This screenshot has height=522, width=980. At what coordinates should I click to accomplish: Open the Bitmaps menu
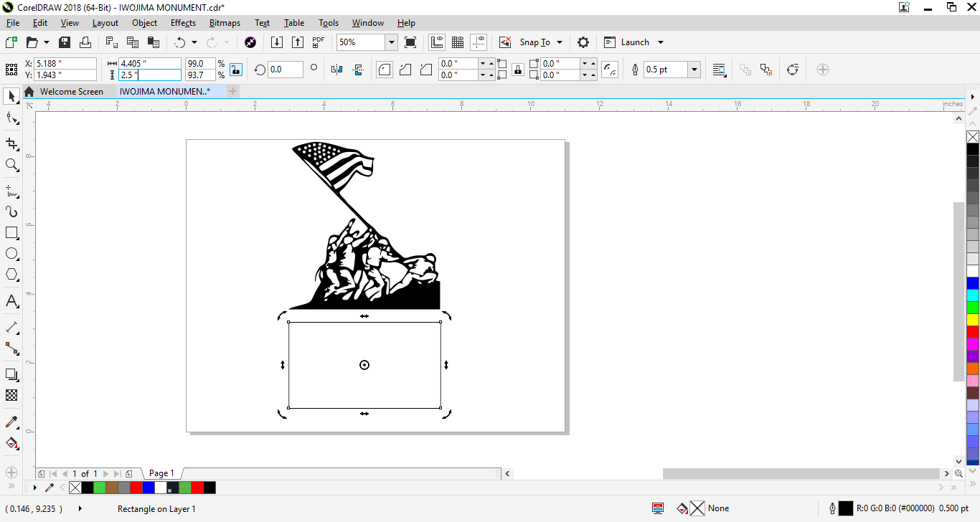[225, 23]
